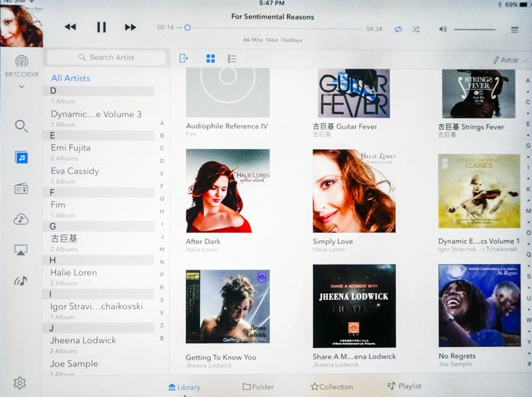Viewport: 532px width, 397px height.
Task: Pause the current song playback
Action: (x=101, y=27)
